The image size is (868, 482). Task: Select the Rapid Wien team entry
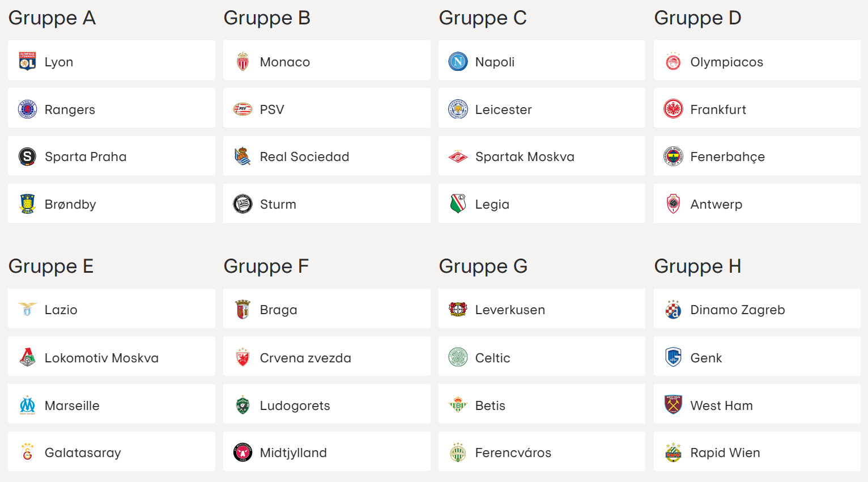pos(757,451)
